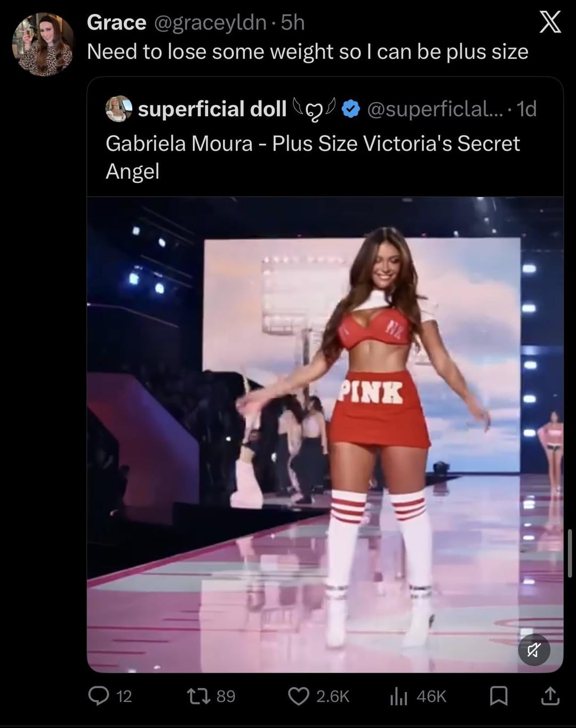Click the 5h timestamp on Grace's tweet
The width and height of the screenshot is (576, 728).
coord(293,22)
